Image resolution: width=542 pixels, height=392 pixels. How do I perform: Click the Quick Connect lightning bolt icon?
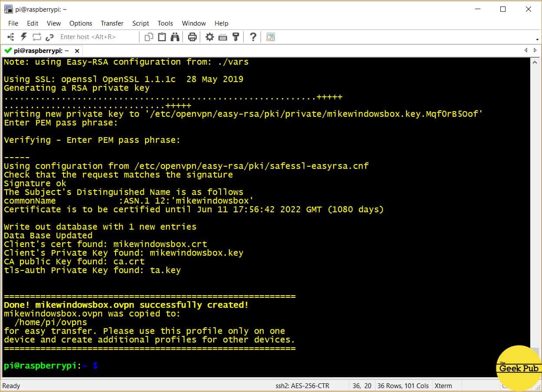[24, 37]
